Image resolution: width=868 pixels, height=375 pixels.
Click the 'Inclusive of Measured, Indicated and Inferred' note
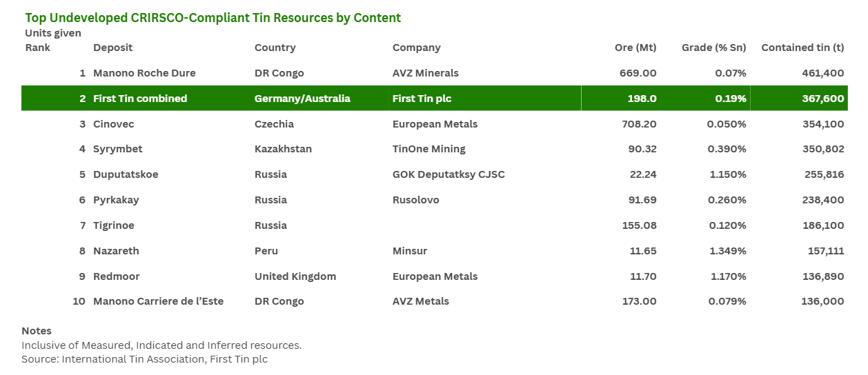pos(161,345)
